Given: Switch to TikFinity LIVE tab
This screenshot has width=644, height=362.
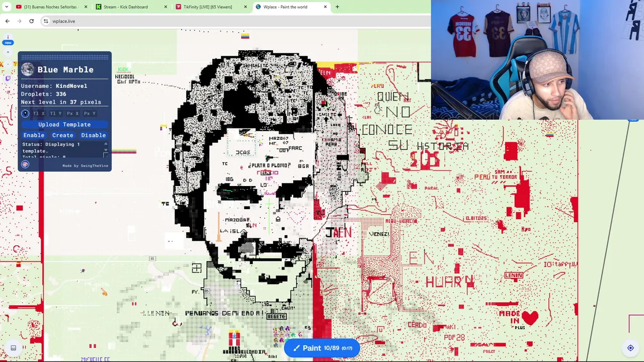Looking at the screenshot, I should point(211,7).
